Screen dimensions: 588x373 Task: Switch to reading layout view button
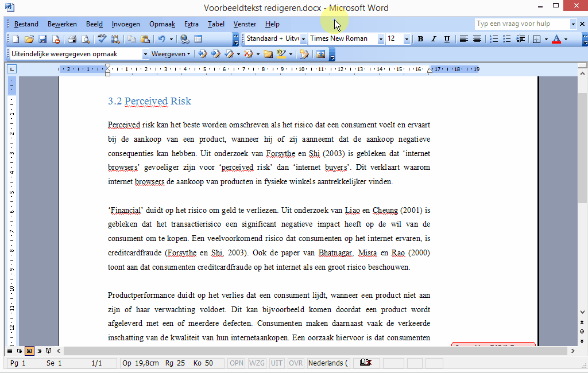[49, 351]
